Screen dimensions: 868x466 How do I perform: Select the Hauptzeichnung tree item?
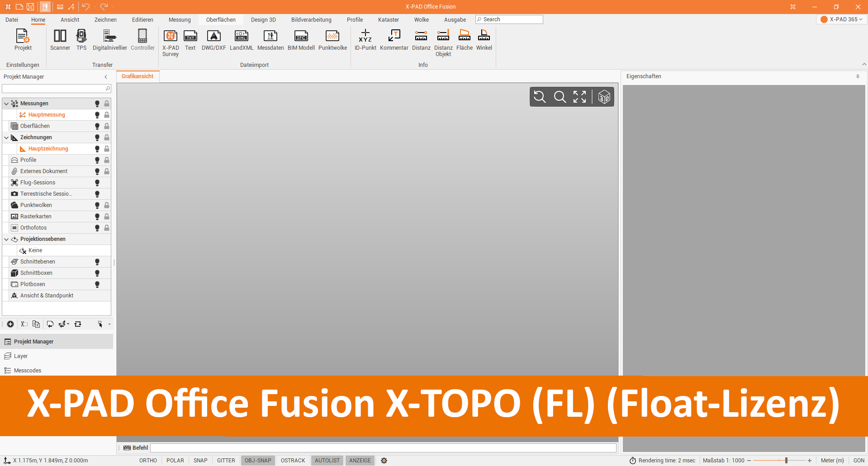click(x=48, y=149)
